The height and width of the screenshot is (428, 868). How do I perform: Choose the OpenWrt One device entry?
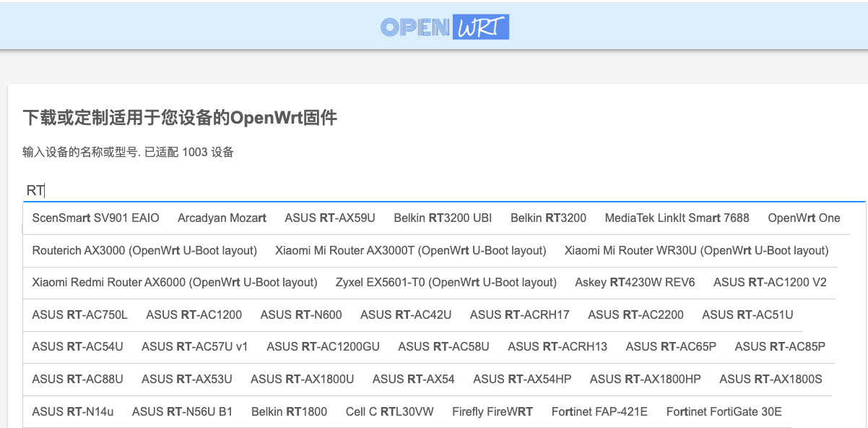tap(804, 218)
